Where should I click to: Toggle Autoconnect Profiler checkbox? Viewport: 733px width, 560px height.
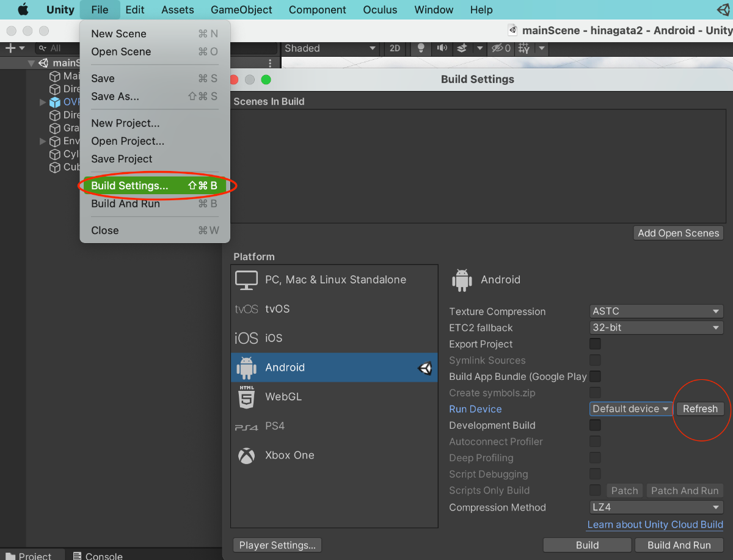[x=595, y=442]
